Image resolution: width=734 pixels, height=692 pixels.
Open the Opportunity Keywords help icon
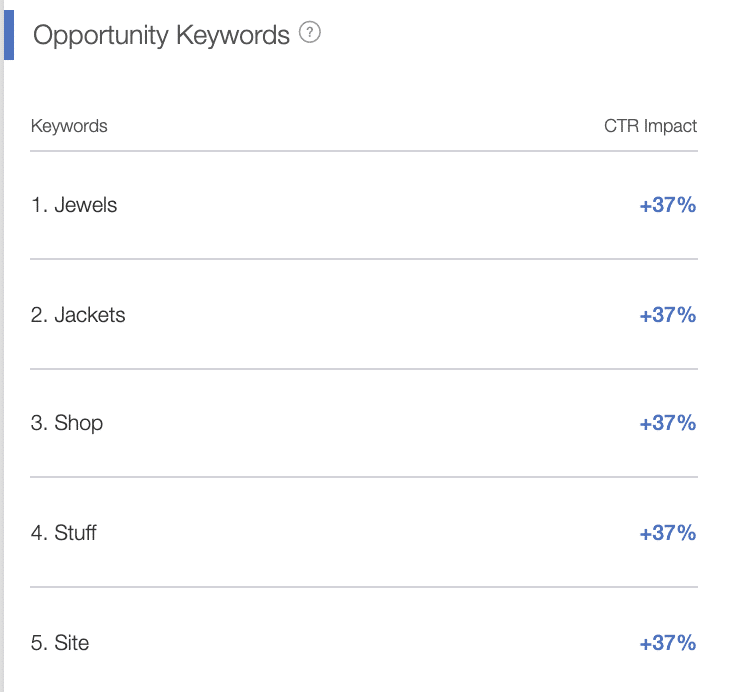[x=309, y=32]
